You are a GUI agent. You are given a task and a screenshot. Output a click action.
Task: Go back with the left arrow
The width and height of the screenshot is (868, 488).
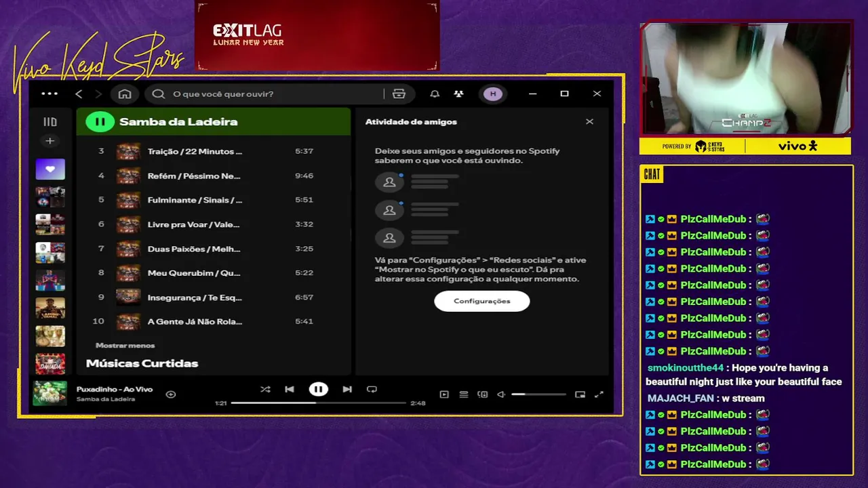coord(79,94)
